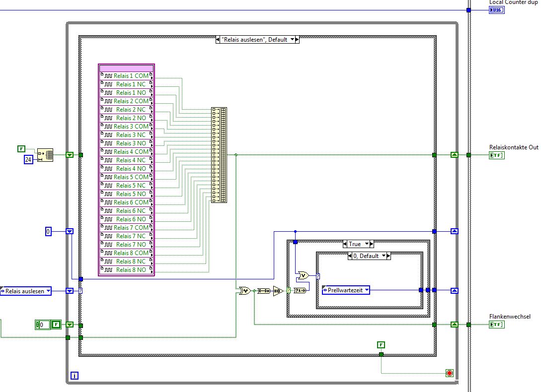The height and width of the screenshot is (392, 543).
Task: Click the red loop stop condition terminal
Action: click(x=450, y=373)
